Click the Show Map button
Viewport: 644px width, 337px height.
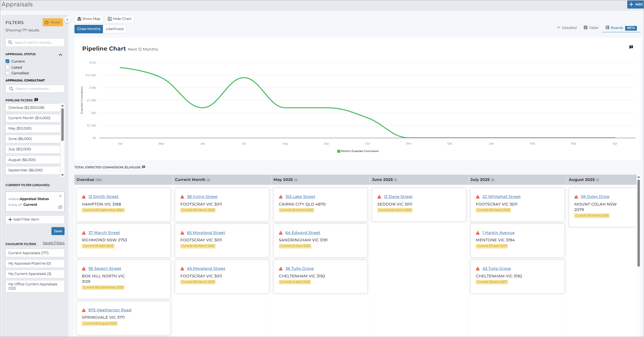(89, 19)
